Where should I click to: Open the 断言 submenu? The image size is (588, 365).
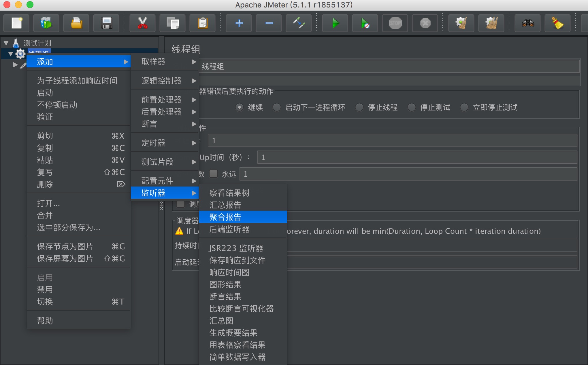coord(165,124)
